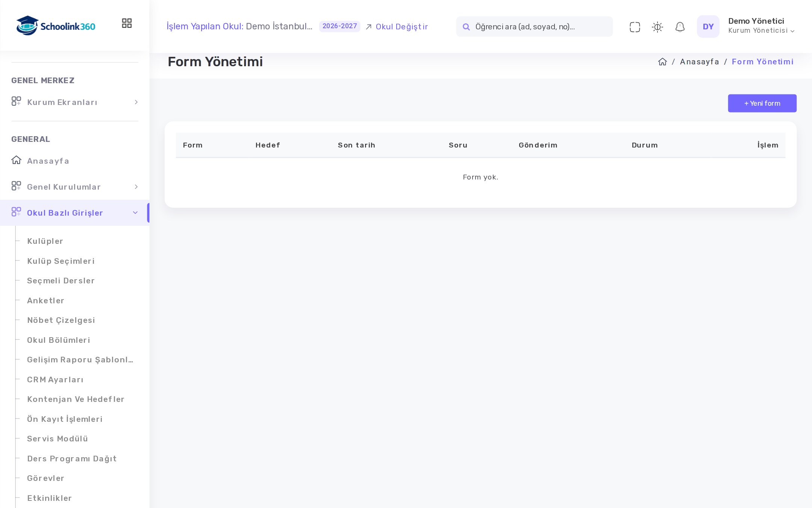This screenshot has width=812, height=508.
Task: Open Kulüpler submenu item
Action: pos(45,241)
